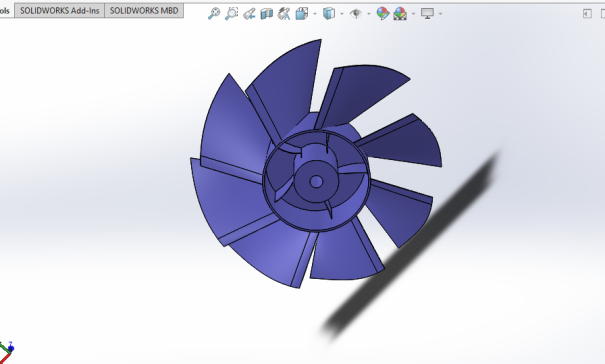The image size is (605, 364).
Task: Click the Apply Scene icon
Action: point(400,14)
